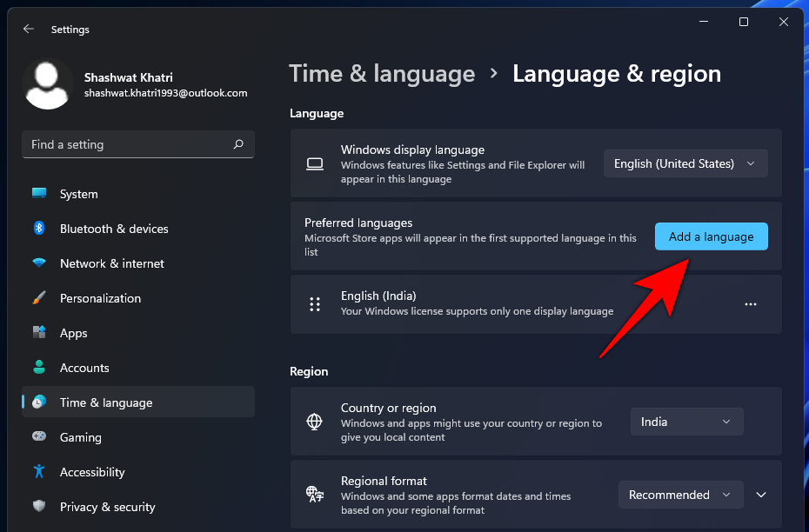Open Network & internet category
The image size is (809, 532).
pyautogui.click(x=138, y=263)
